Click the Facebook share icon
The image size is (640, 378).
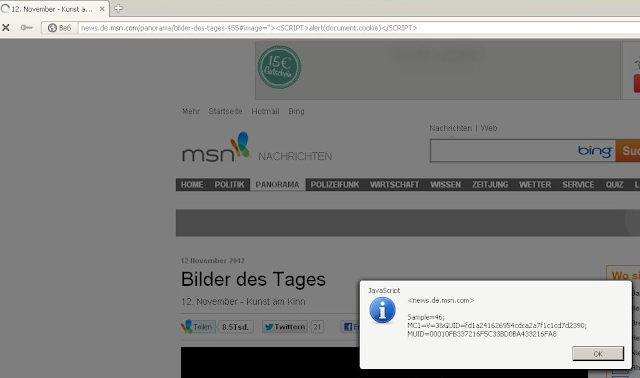tap(349, 327)
